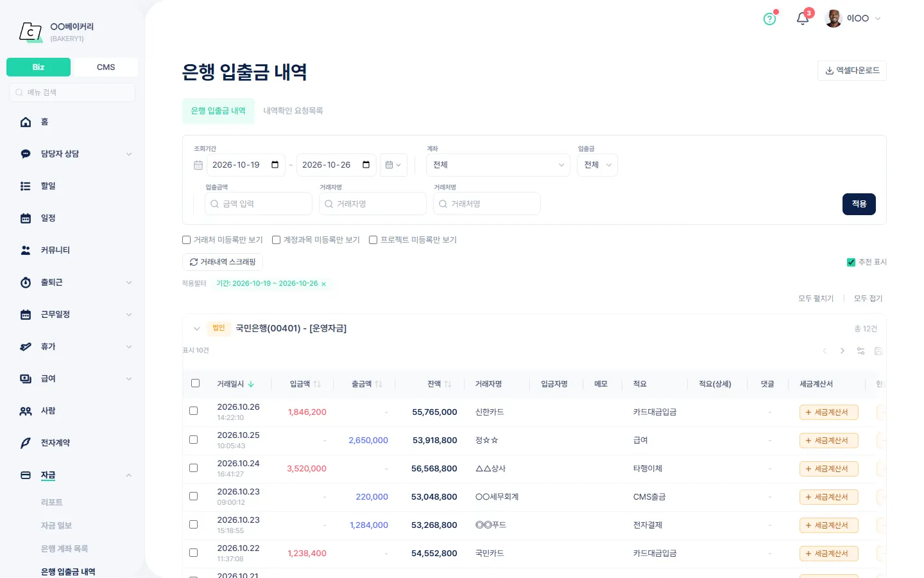Add 세금계산서 for the 신한카드 row
Viewport: 924px width, 578px height.
point(829,412)
